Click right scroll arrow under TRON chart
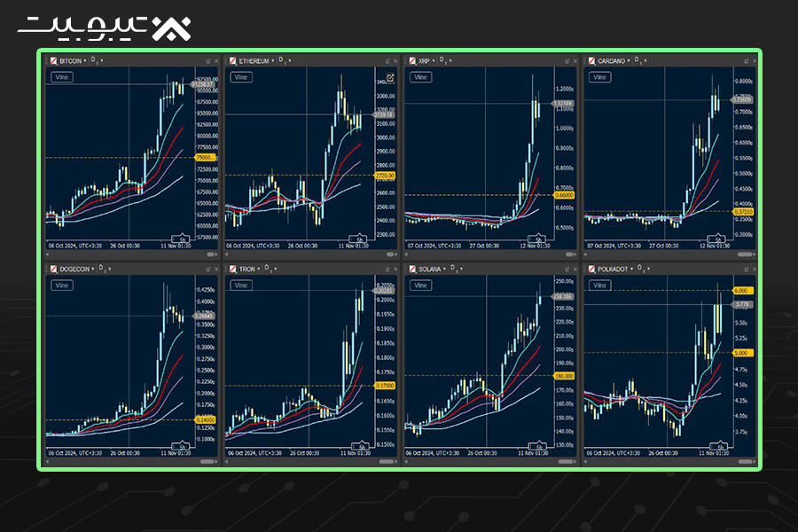Viewport: 798px width, 532px height. point(395,462)
